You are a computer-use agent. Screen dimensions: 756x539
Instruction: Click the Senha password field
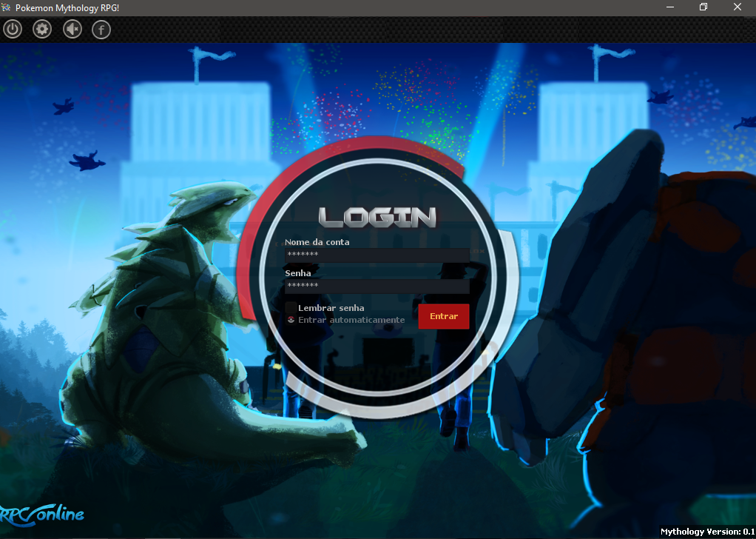(377, 286)
